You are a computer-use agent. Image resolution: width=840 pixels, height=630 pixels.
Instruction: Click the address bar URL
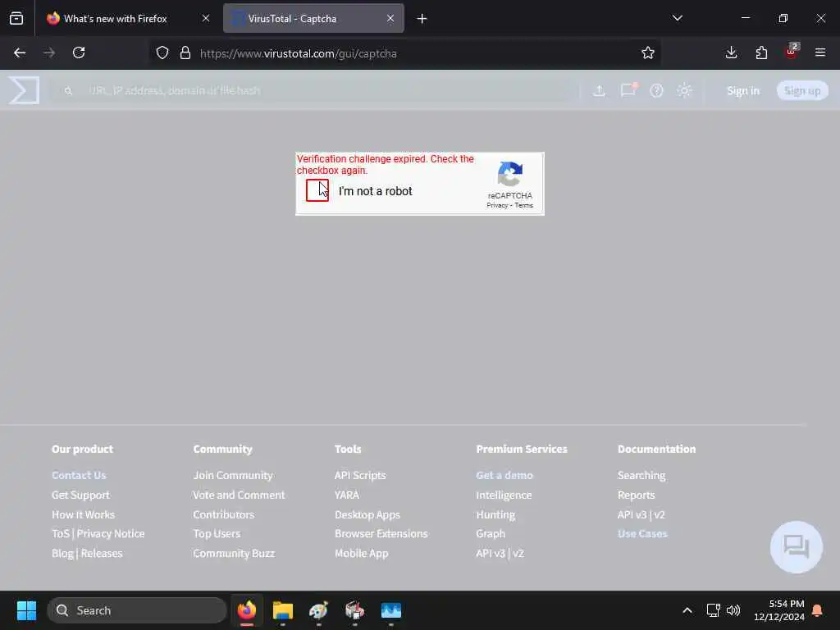click(299, 53)
